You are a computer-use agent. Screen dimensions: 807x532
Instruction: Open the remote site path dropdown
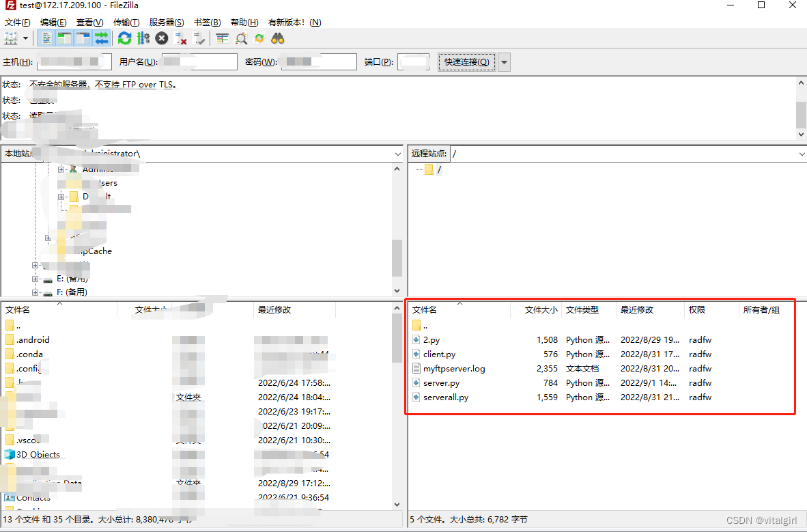coord(802,154)
